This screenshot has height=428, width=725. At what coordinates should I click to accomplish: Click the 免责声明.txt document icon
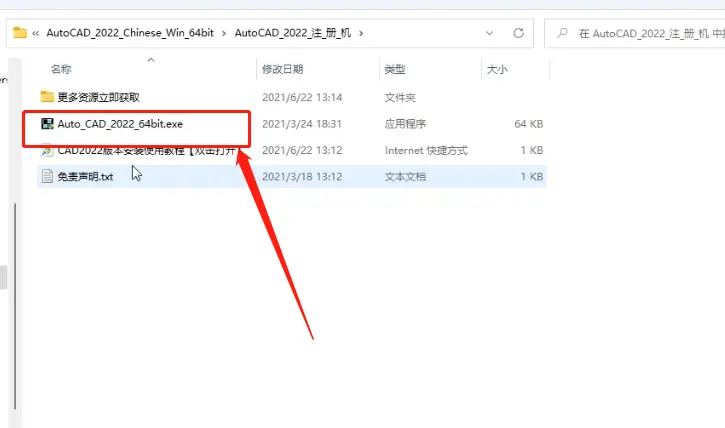(x=47, y=176)
